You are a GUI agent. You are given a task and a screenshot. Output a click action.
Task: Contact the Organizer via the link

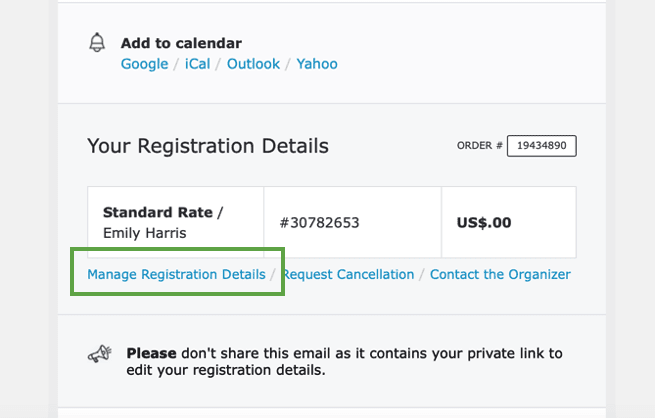(x=500, y=274)
